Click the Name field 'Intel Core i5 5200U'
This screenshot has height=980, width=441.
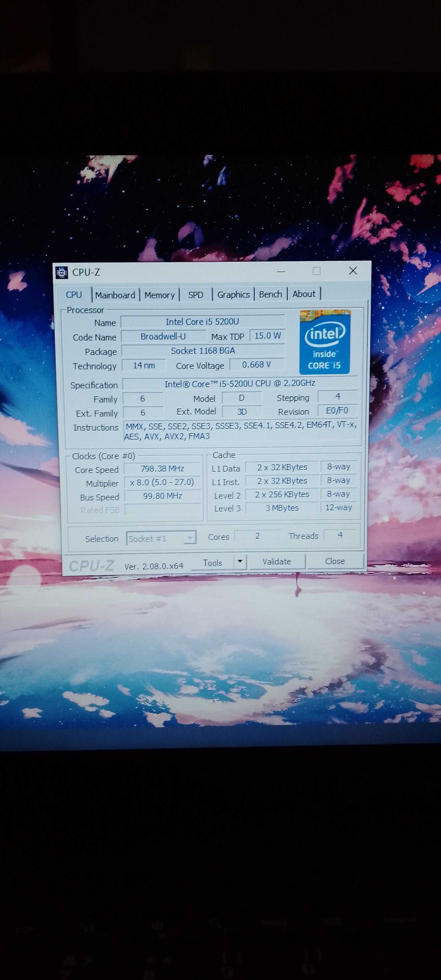[202, 322]
